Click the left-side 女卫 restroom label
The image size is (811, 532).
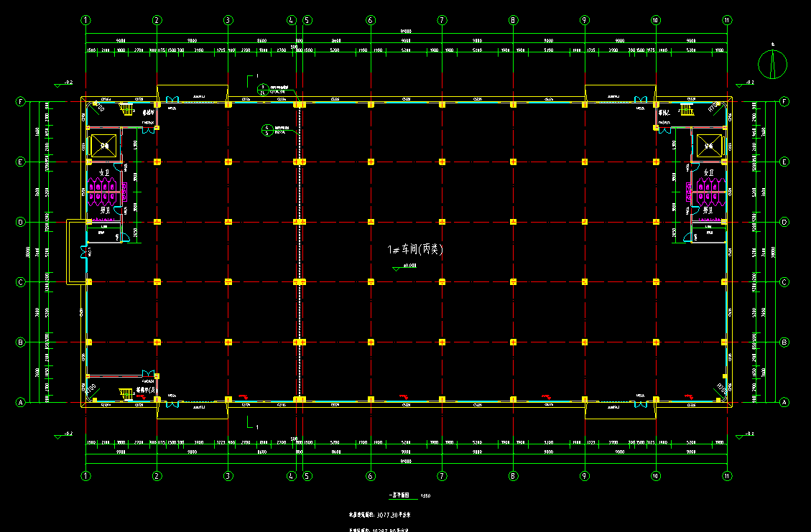(105, 172)
